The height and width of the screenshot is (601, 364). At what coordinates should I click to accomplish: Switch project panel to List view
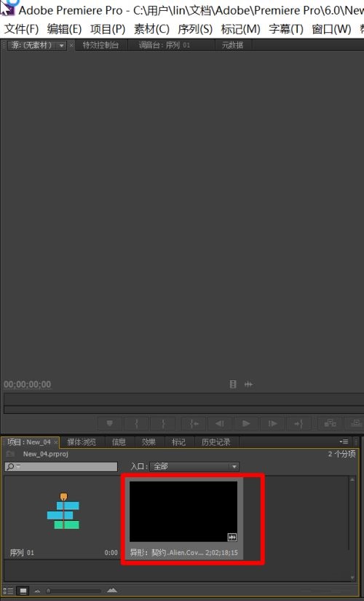(x=8, y=591)
